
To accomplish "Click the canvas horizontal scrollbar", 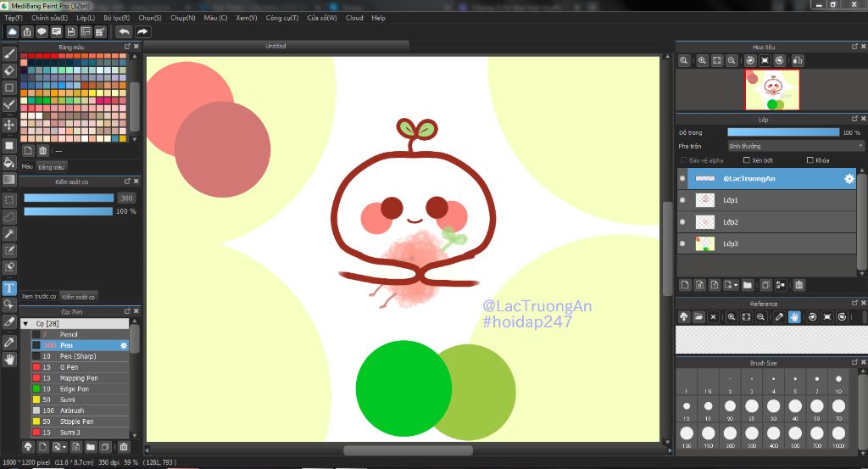I will [408, 450].
